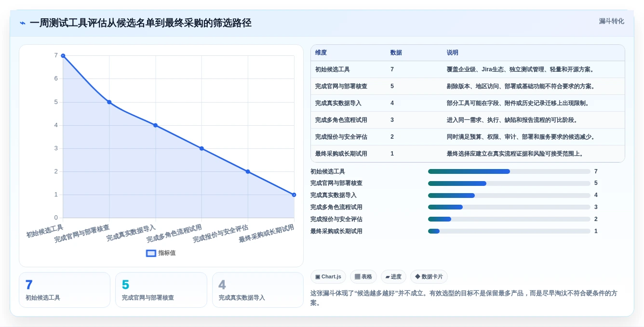The image size is (644, 327).
Task: Click the description starting 部分工具可能在字段
Action: click(x=519, y=103)
